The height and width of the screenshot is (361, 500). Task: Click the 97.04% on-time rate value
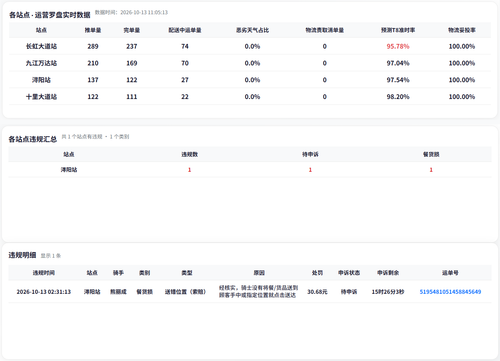(x=398, y=63)
